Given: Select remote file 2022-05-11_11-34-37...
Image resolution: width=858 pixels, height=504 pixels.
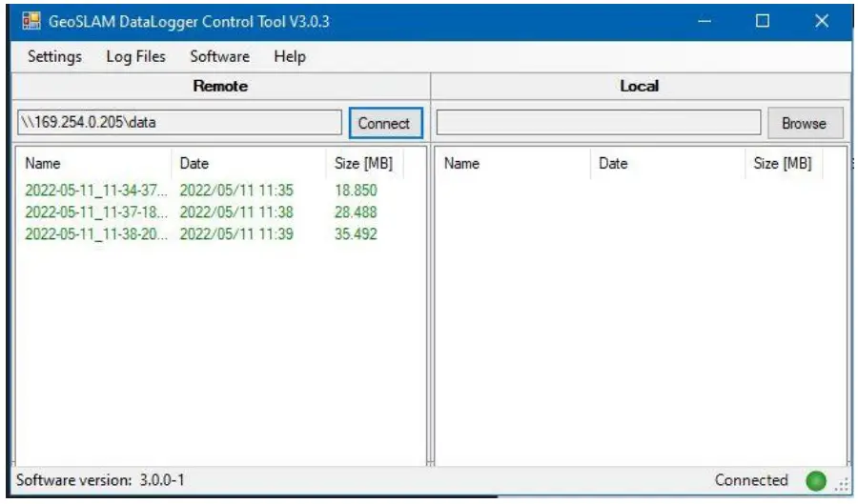Looking at the screenshot, I should [x=96, y=191].
